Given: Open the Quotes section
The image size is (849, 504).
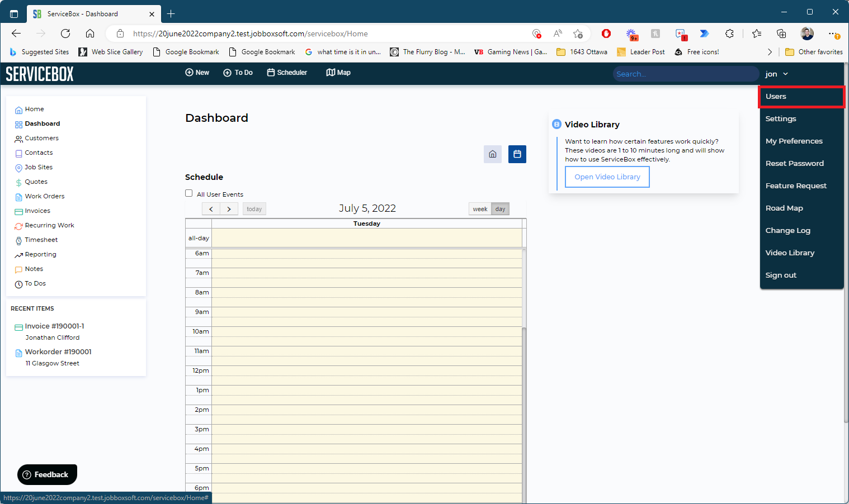Looking at the screenshot, I should pyautogui.click(x=36, y=182).
